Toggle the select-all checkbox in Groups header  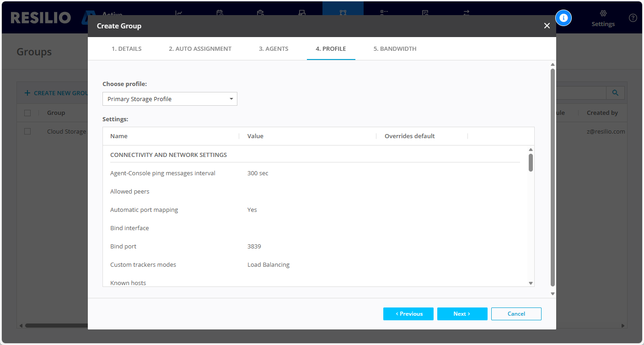pos(27,113)
